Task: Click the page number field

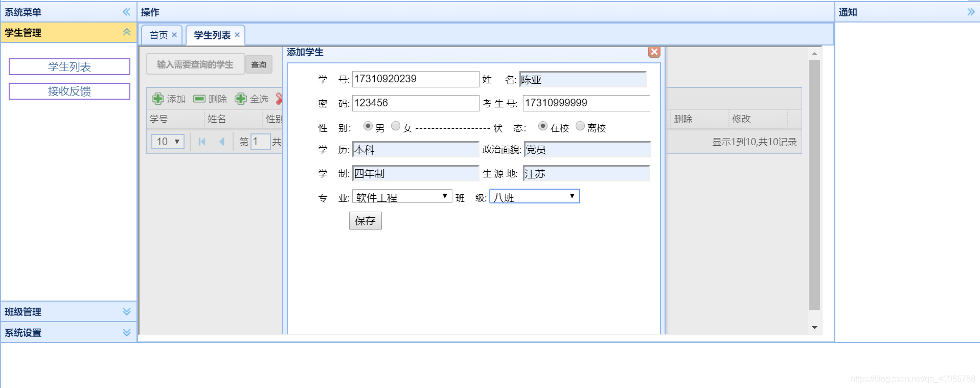Action: pyautogui.click(x=260, y=142)
